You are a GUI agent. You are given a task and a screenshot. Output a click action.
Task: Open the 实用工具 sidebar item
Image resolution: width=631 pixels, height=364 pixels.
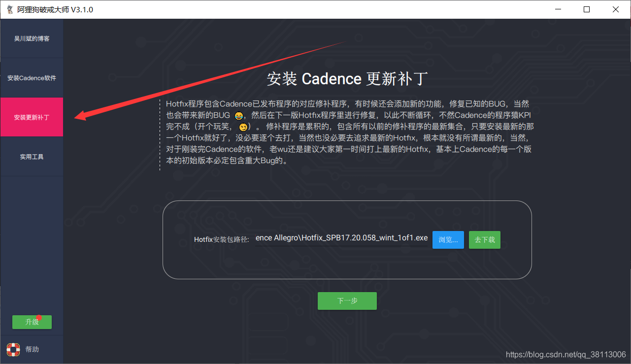pos(32,157)
